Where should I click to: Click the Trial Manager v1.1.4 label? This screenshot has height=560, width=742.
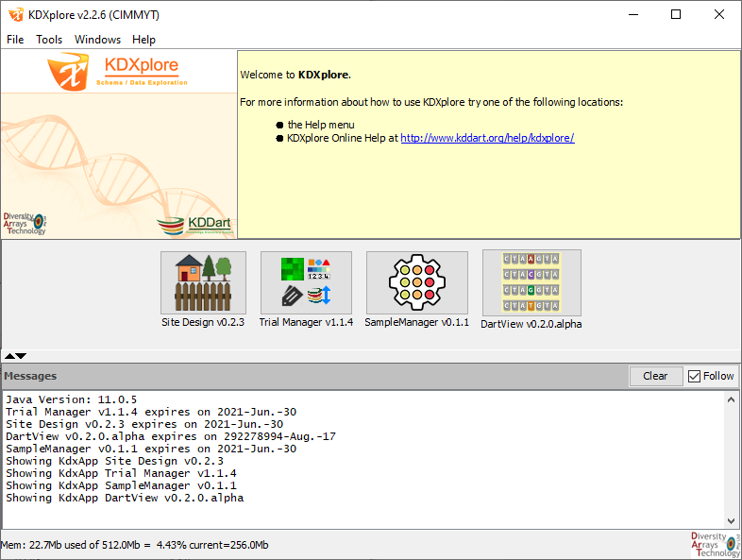(x=306, y=322)
